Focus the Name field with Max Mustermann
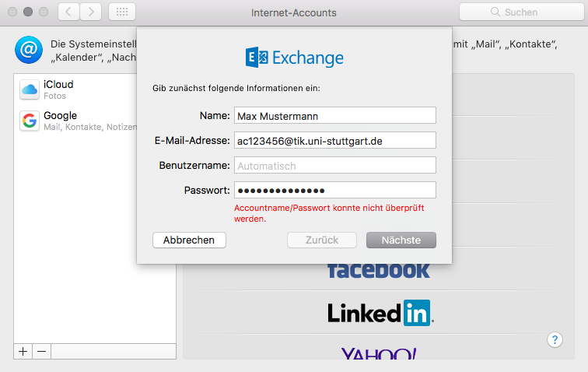Image resolution: width=588 pixels, height=372 pixels. click(x=335, y=116)
